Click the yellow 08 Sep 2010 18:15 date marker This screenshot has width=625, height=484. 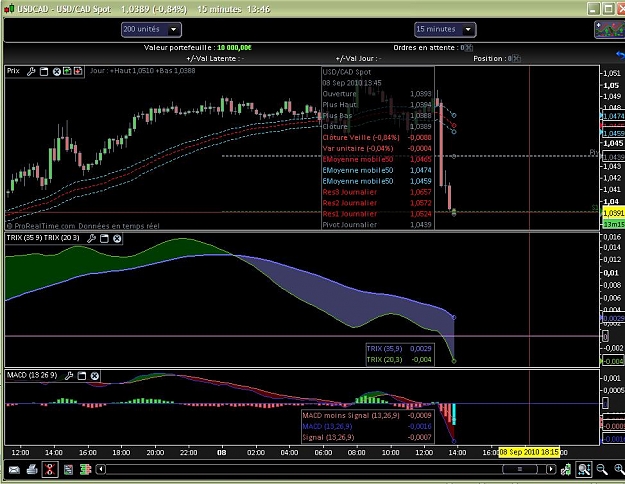(x=529, y=452)
